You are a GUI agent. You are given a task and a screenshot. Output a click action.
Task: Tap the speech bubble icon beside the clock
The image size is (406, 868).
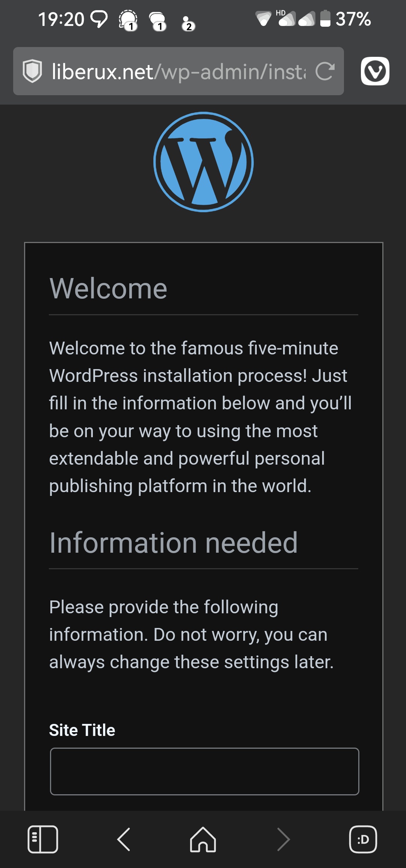pyautogui.click(x=99, y=19)
